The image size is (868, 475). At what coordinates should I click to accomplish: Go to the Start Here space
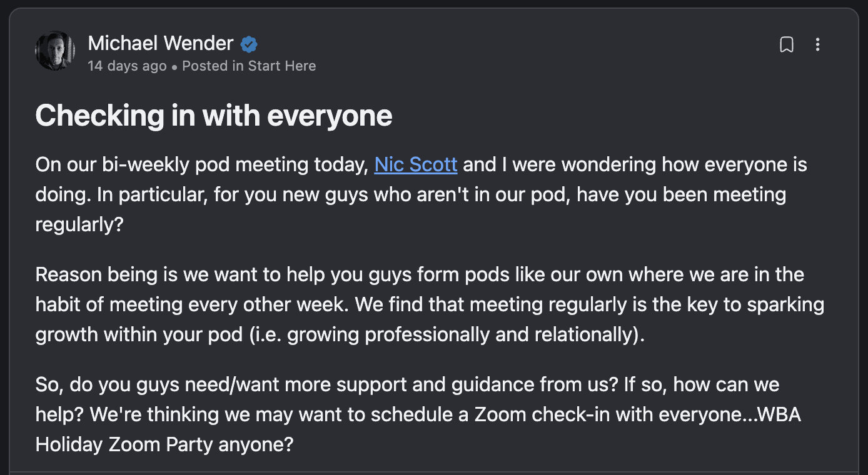pyautogui.click(x=282, y=66)
